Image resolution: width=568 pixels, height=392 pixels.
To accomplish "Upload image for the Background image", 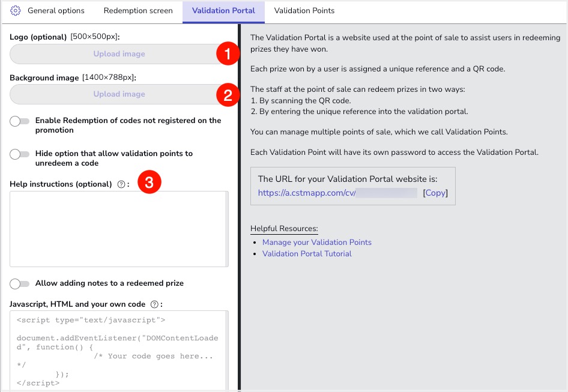I will tap(119, 94).
